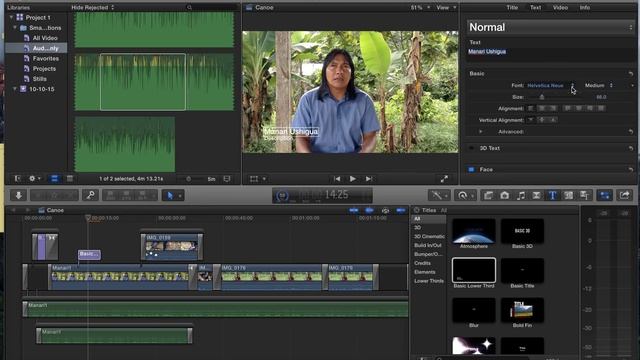Image resolution: width=640 pixels, height=360 pixels.
Task: Play the viewer clip
Action: tap(353, 179)
